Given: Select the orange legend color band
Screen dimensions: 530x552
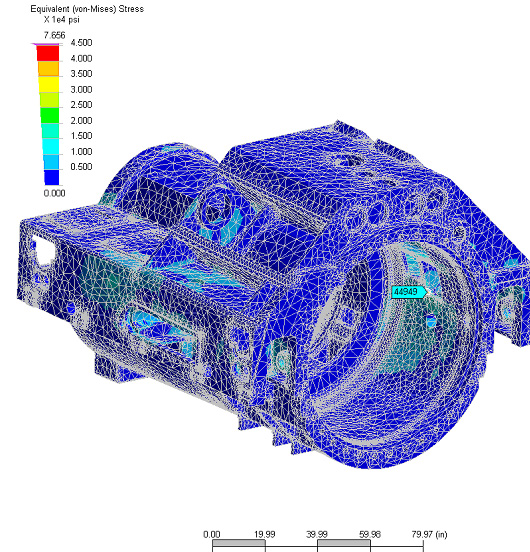Looking at the screenshot, I should [x=48, y=69].
